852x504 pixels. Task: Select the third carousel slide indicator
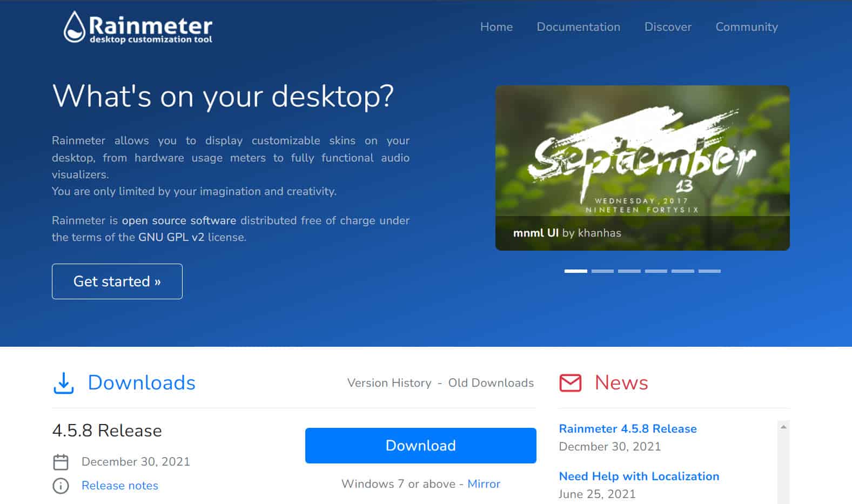click(629, 271)
